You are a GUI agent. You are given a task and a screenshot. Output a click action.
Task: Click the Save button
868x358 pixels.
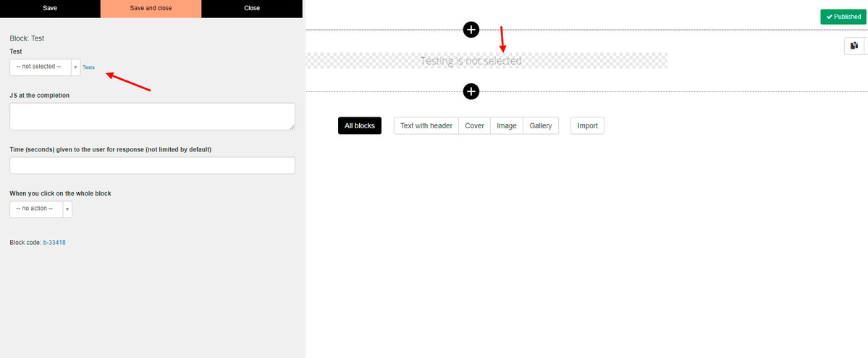(x=50, y=8)
